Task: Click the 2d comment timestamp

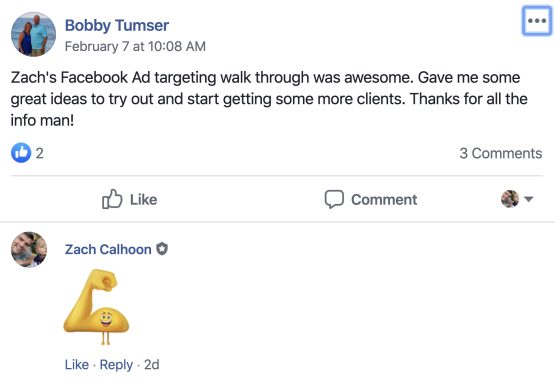Action: (151, 365)
